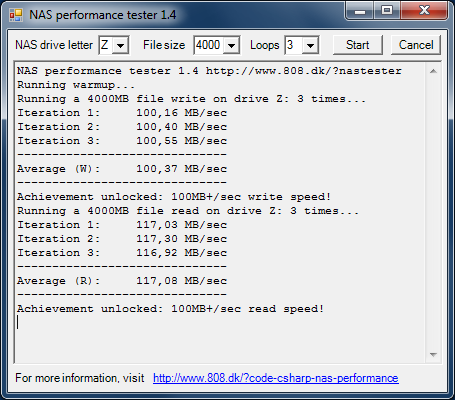Click 'Achievement unlocked: 100MB+/sec read speed!' line
455x400 pixels.
(170, 309)
